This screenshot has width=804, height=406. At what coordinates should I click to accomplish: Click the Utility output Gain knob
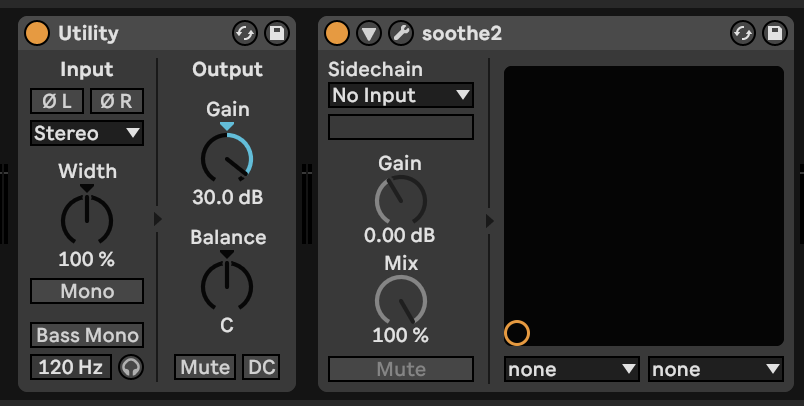pyautogui.click(x=227, y=157)
